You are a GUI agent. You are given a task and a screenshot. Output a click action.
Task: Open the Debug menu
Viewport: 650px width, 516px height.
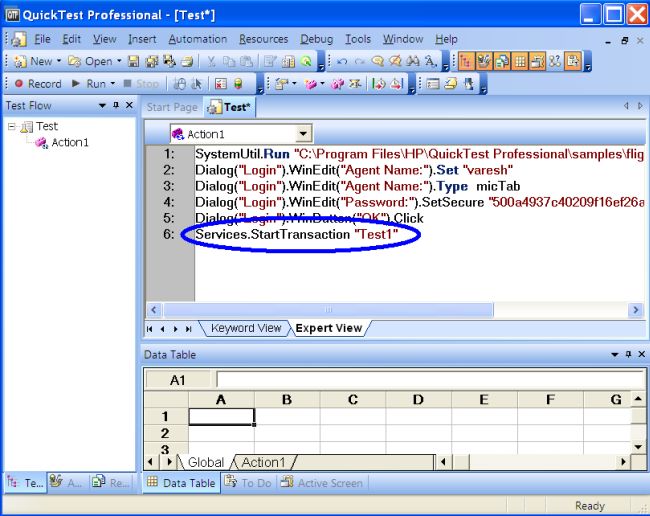(317, 39)
